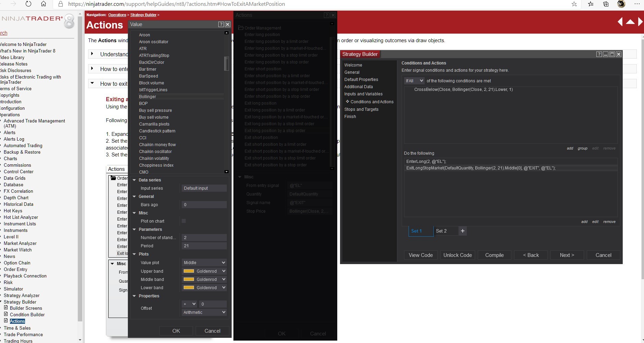Open the Arithmetic offset type dropdown

tap(204, 312)
